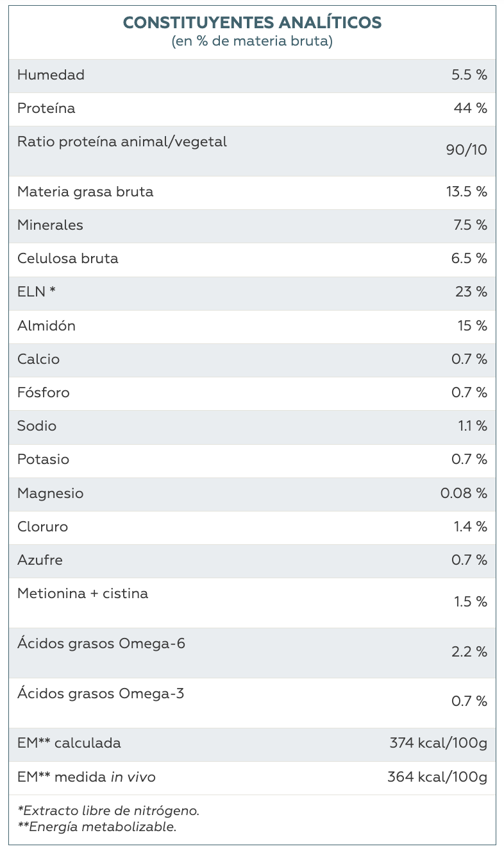Image resolution: width=504 pixels, height=851 pixels.
Task: Select the Celulosa bruta label
Action: click(x=68, y=259)
